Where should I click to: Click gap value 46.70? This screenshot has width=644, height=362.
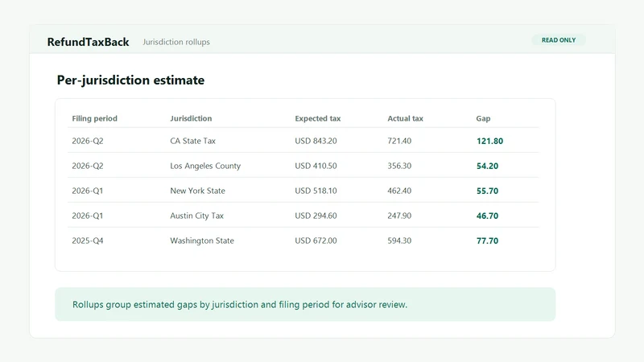tap(487, 216)
